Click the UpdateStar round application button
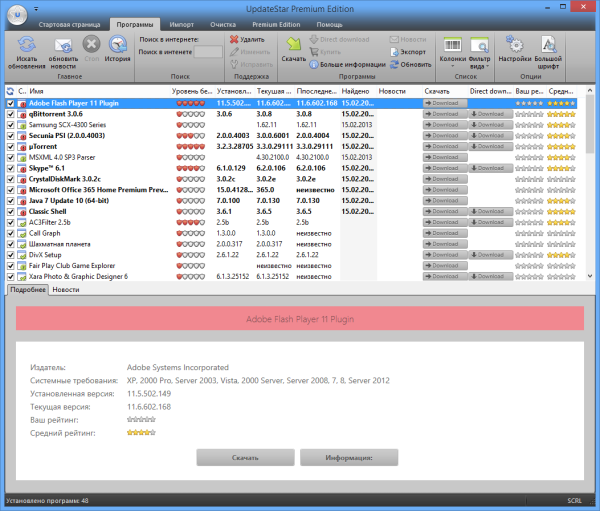Screen dimensions: 600x511 17,15
